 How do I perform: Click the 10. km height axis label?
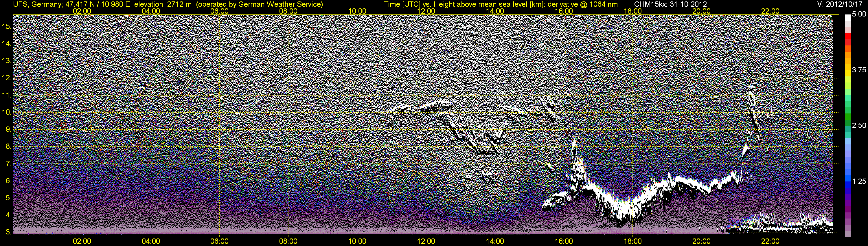(x=6, y=112)
